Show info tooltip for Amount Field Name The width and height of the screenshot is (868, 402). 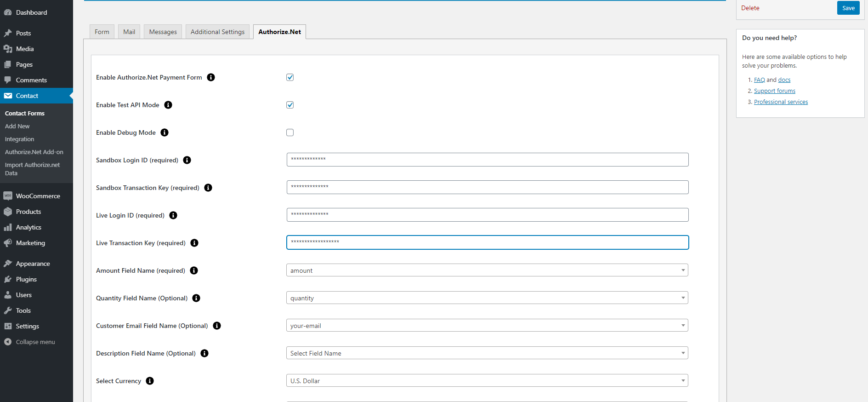coord(194,270)
